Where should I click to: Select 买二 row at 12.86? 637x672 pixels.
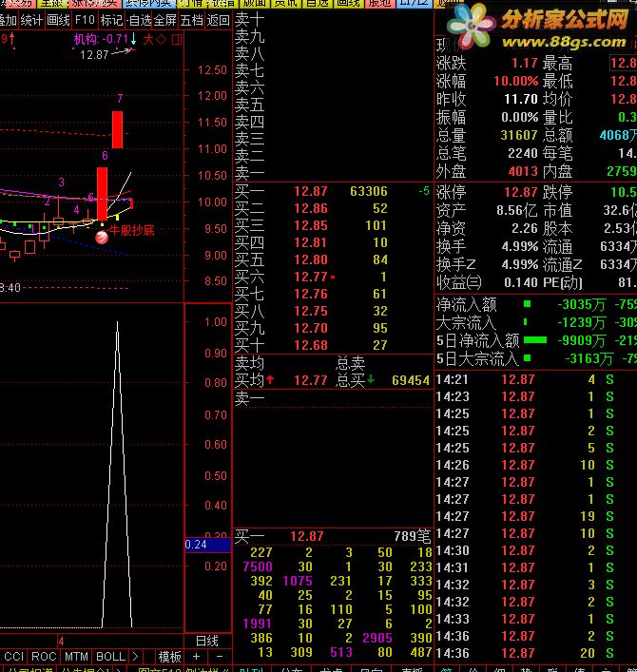(x=333, y=208)
